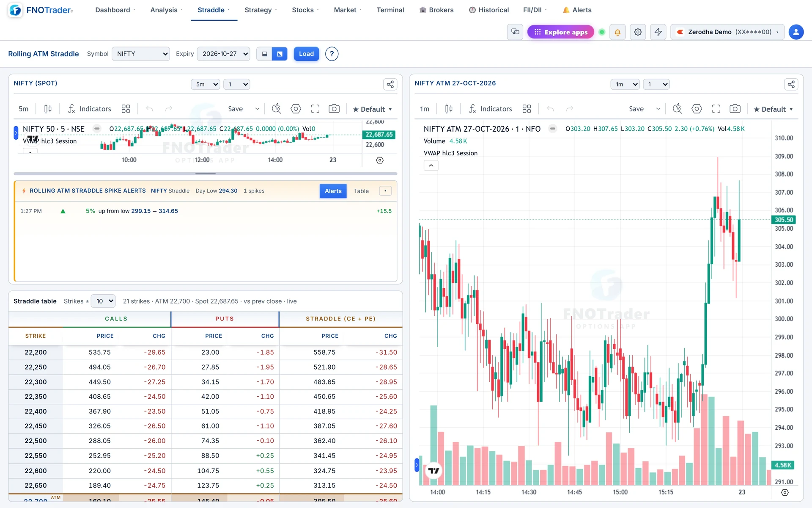Share the NIFTY (SPOT) chart
The image size is (812, 508).
390,84
